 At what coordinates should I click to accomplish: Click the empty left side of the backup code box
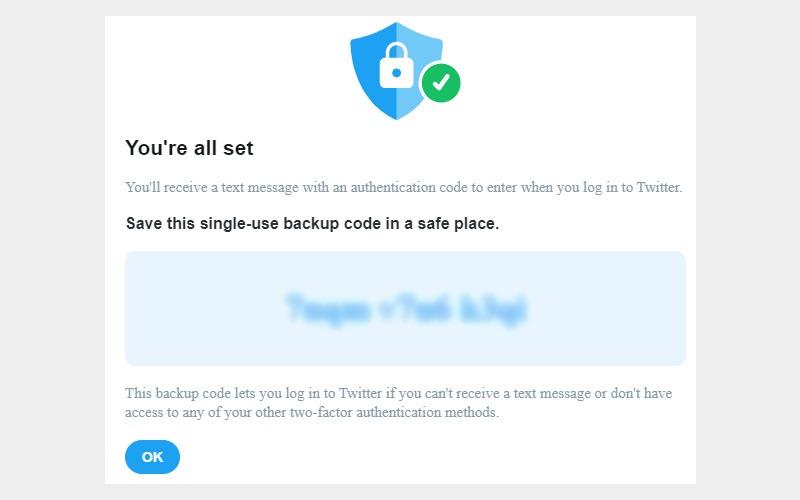click(190, 309)
